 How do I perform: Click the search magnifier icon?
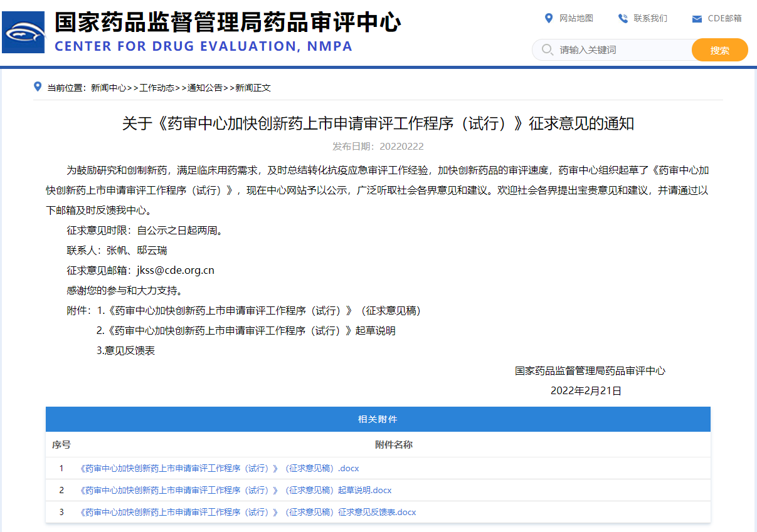pos(547,50)
